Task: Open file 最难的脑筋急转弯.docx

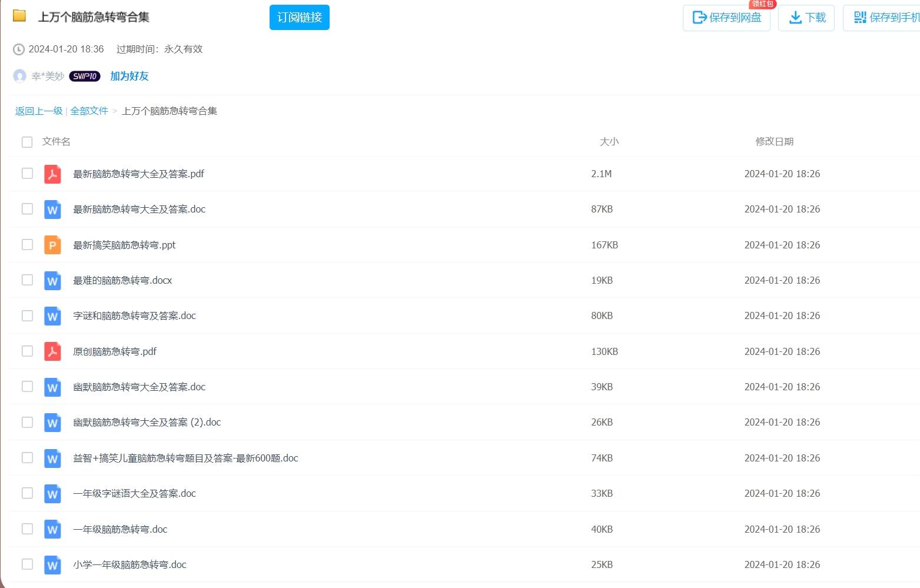Action: pyautogui.click(x=122, y=280)
